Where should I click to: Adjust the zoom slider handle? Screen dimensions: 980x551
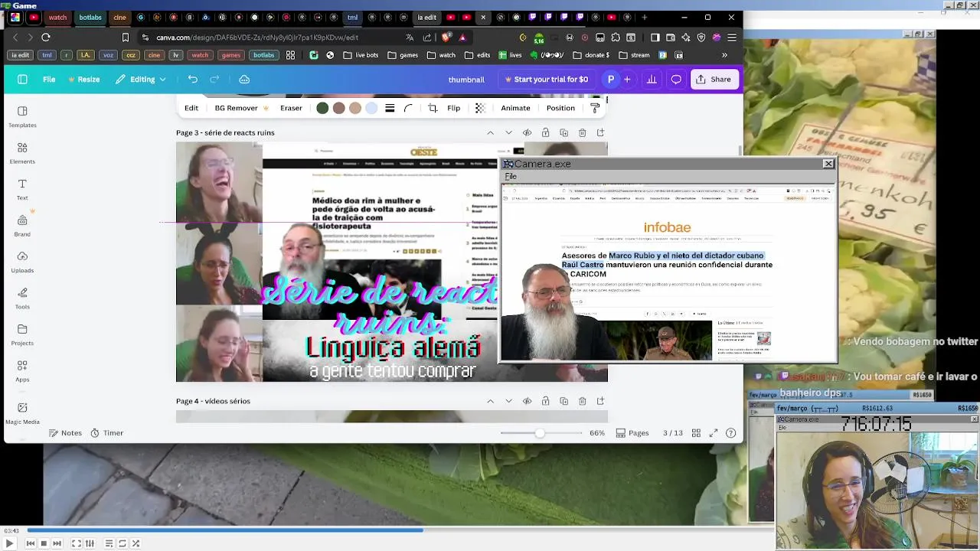(540, 433)
